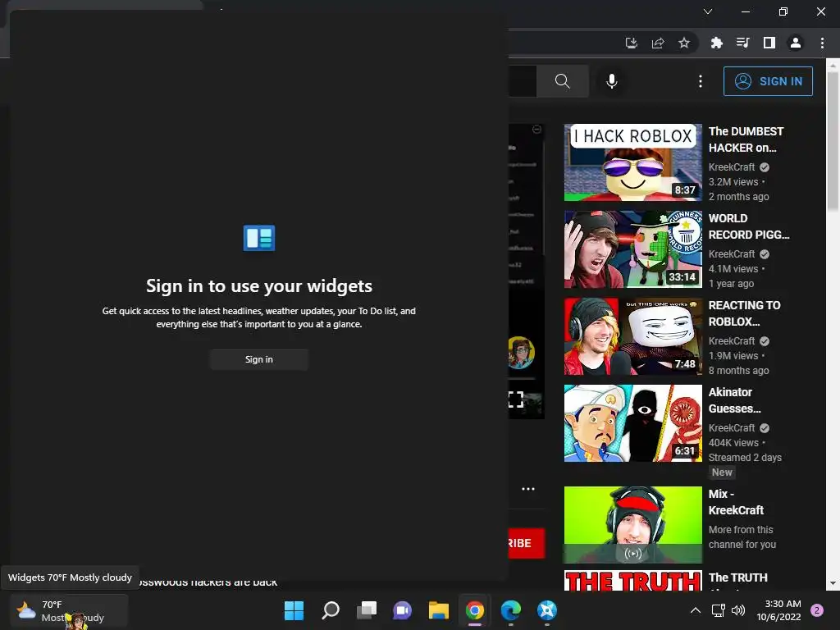
Task: Click KreekCraft channel name under WORLD RECORD
Action: pyautogui.click(x=732, y=254)
